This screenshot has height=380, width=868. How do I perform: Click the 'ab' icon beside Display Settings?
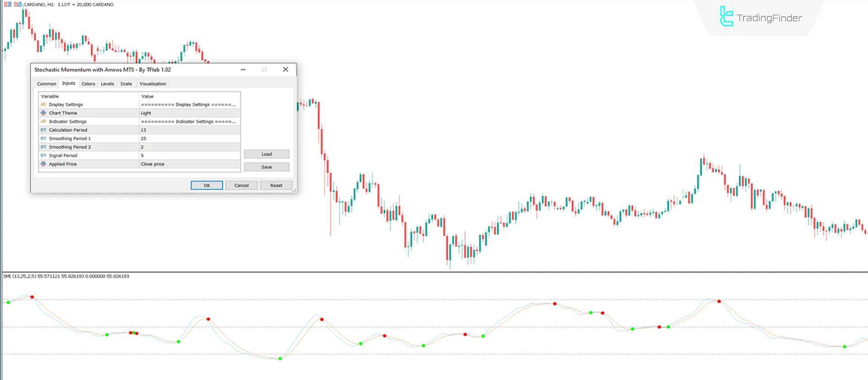click(x=43, y=104)
